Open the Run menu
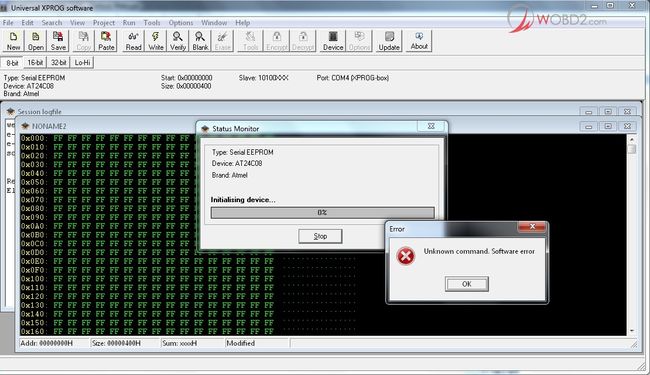The height and width of the screenshot is (375, 650). tap(129, 23)
